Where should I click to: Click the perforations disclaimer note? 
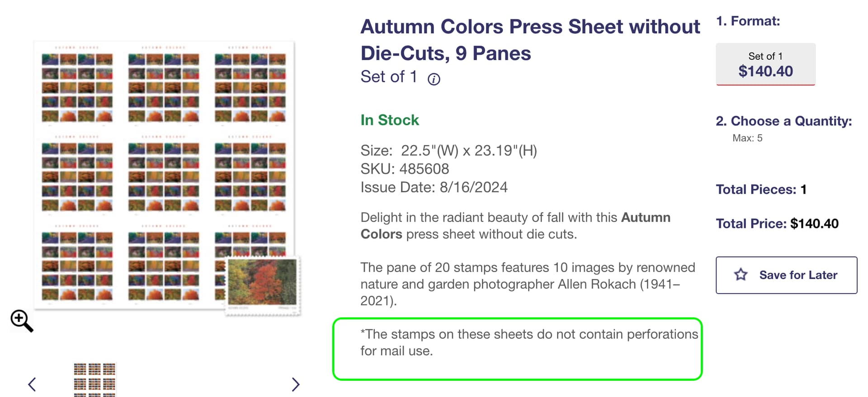click(x=528, y=342)
